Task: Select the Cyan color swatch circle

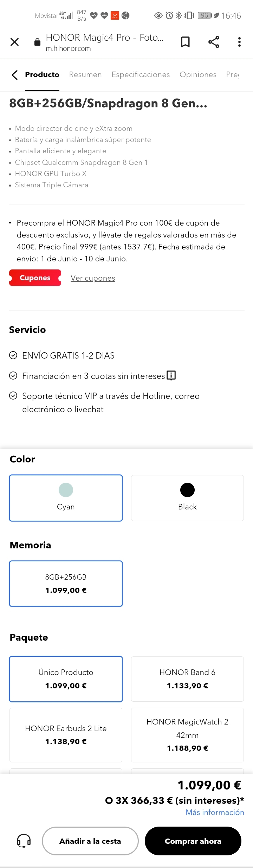Action: (x=66, y=490)
